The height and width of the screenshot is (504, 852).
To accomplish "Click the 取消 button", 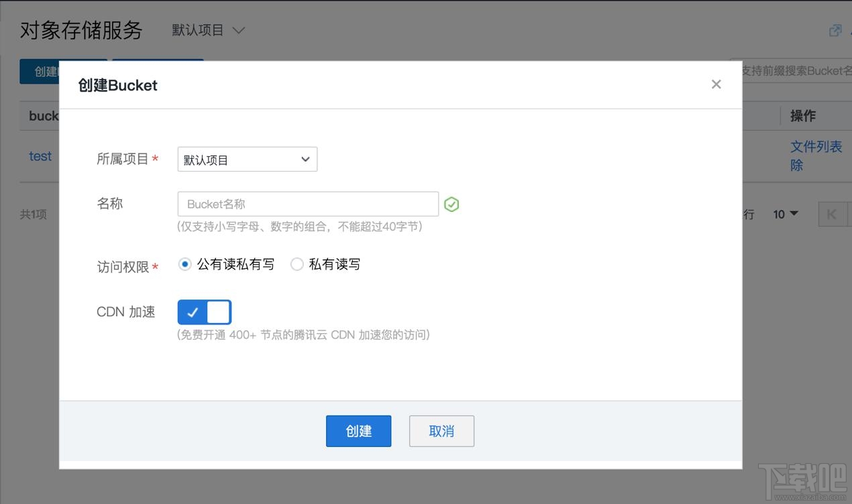I will point(441,431).
